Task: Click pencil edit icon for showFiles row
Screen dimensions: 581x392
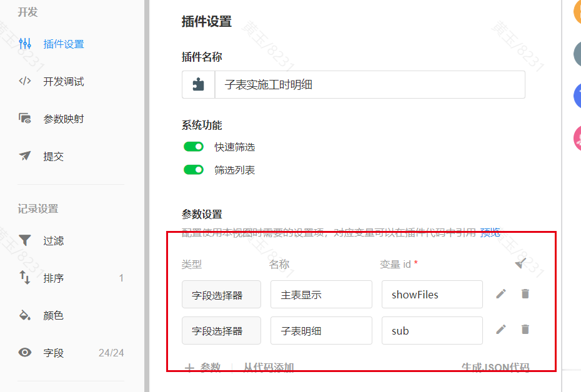Action: pyautogui.click(x=501, y=294)
